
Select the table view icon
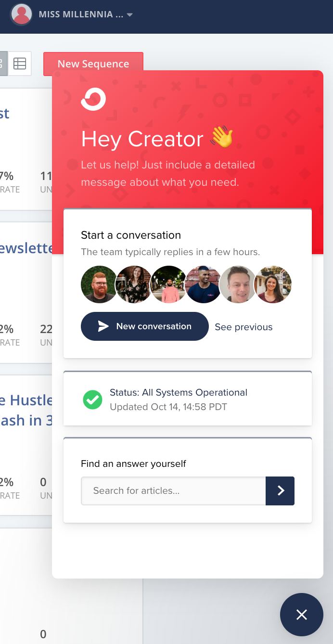[20, 63]
